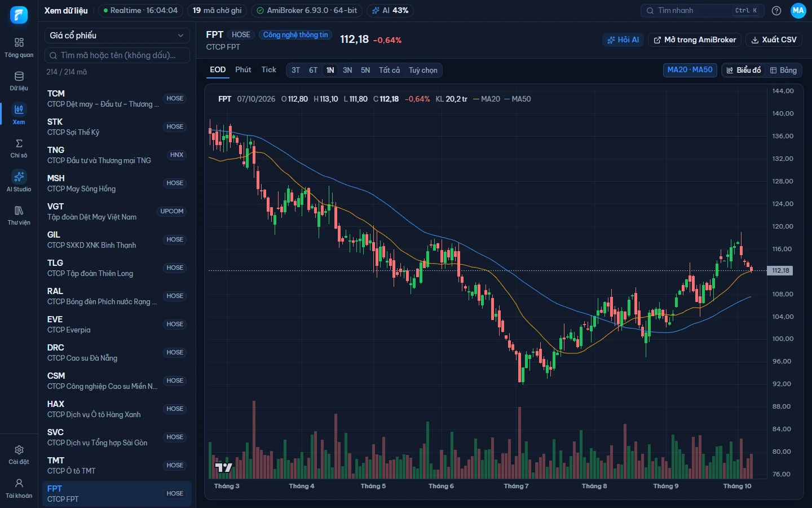Select the Tất cả time range

[389, 70]
